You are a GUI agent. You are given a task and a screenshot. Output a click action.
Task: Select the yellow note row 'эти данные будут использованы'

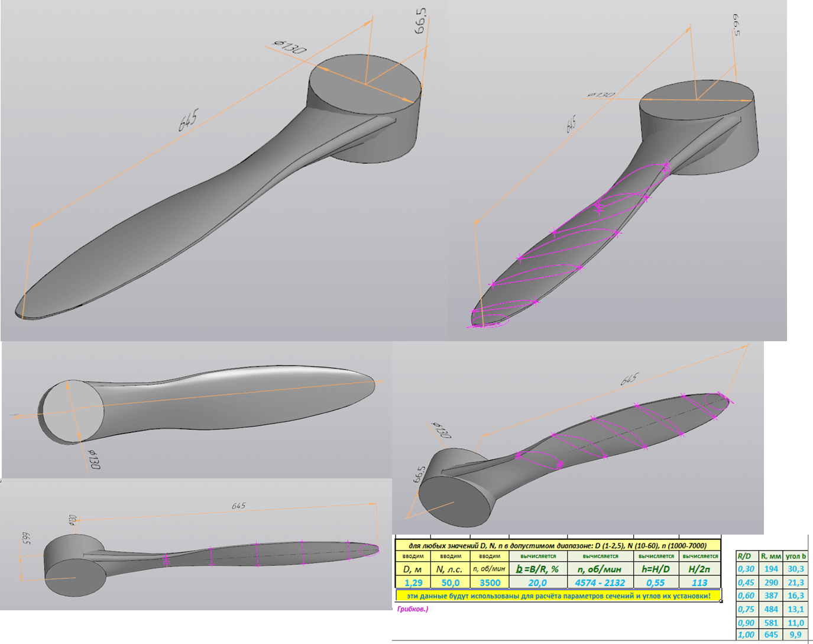point(558,596)
